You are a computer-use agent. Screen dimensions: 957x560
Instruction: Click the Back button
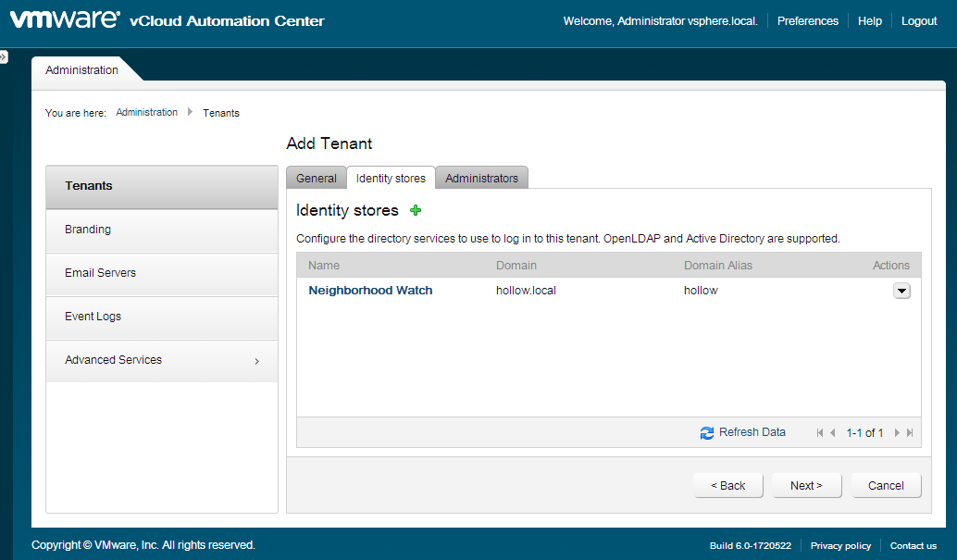(728, 485)
